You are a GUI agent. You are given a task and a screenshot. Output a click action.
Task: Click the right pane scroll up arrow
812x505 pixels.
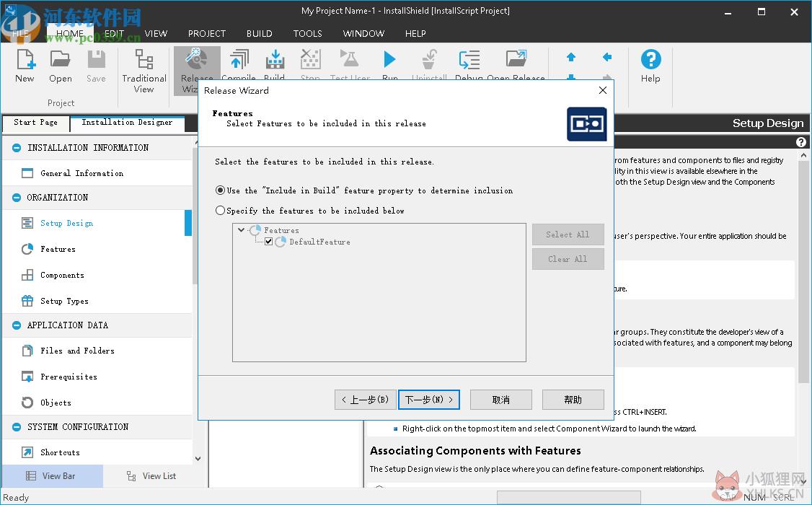(x=803, y=155)
